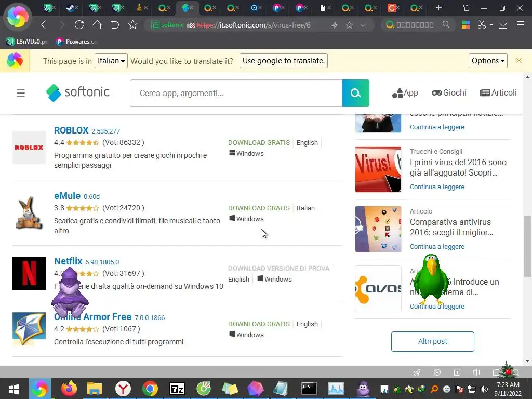
Task: Open the Pixwares bookmark
Action: click(x=77, y=42)
